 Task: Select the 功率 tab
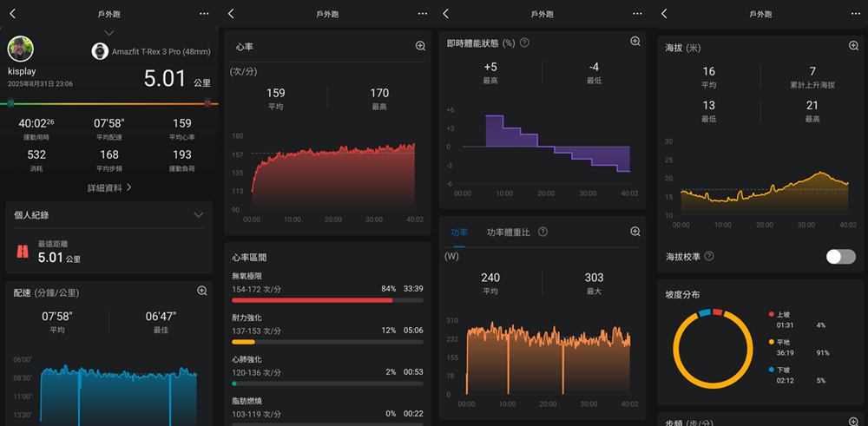(x=459, y=233)
